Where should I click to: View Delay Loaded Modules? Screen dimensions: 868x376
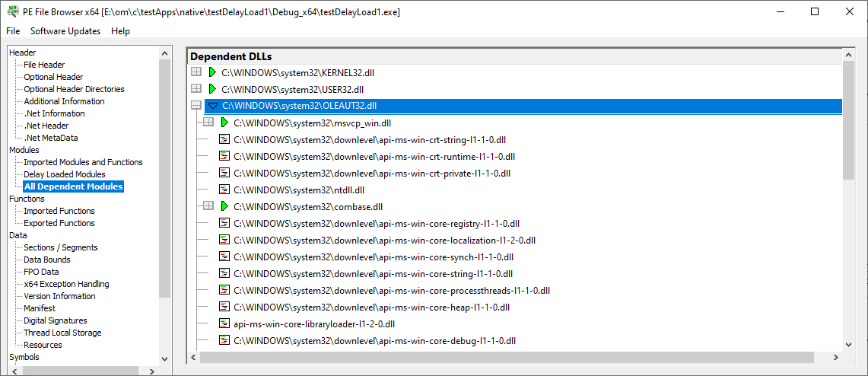pos(64,174)
